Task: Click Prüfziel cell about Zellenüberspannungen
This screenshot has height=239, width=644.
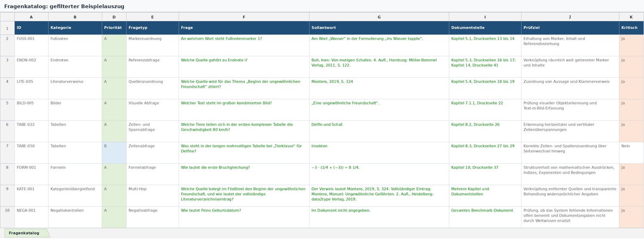Action: (x=570, y=132)
